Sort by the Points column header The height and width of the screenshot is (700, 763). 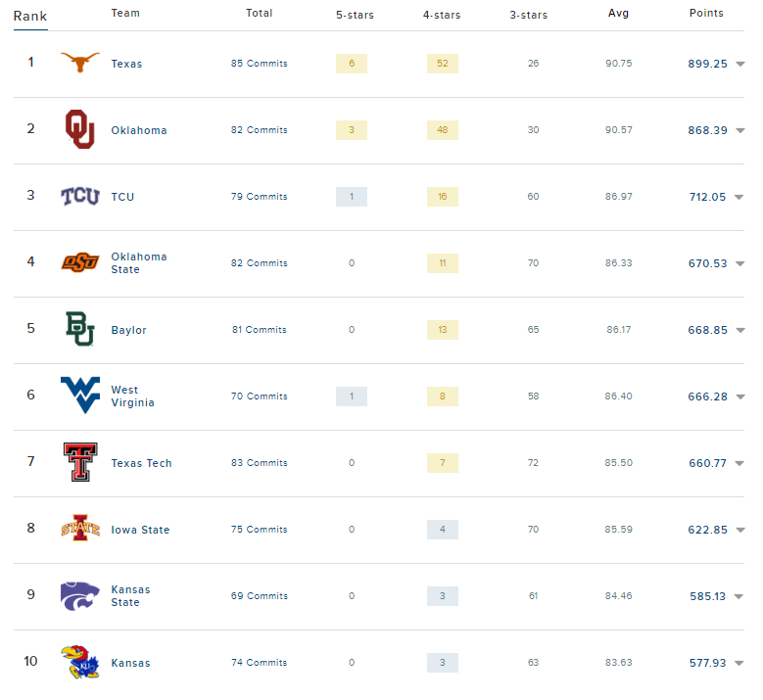coord(706,14)
